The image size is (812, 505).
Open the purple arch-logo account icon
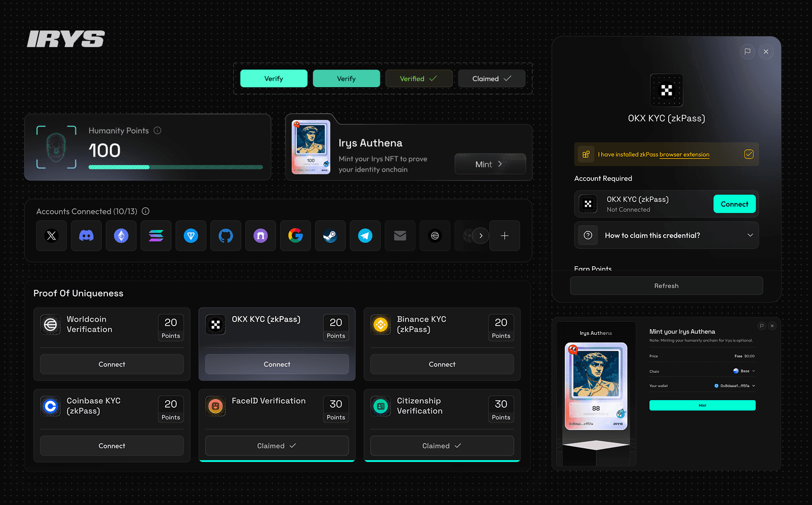point(260,236)
